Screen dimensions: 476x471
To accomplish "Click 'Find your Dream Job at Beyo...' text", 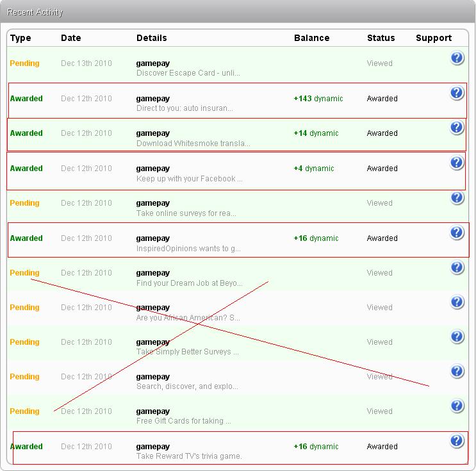I will 190,283.
